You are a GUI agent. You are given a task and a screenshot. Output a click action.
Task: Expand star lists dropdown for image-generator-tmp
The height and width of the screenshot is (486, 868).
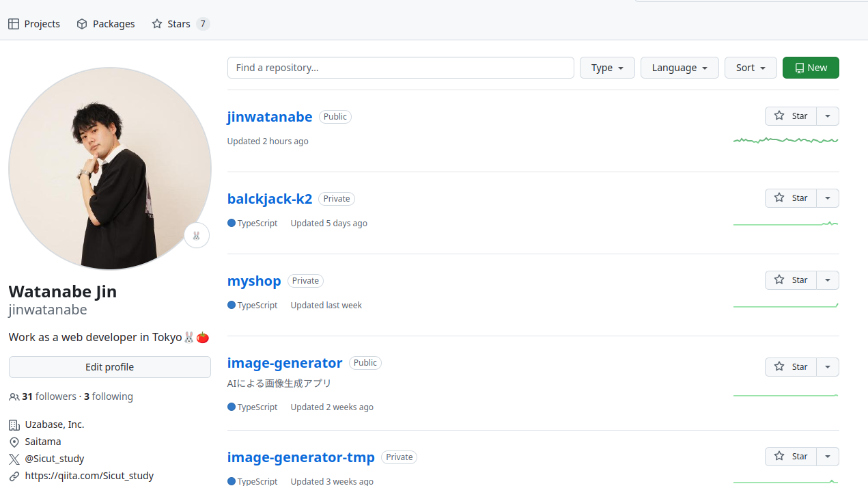click(x=828, y=457)
